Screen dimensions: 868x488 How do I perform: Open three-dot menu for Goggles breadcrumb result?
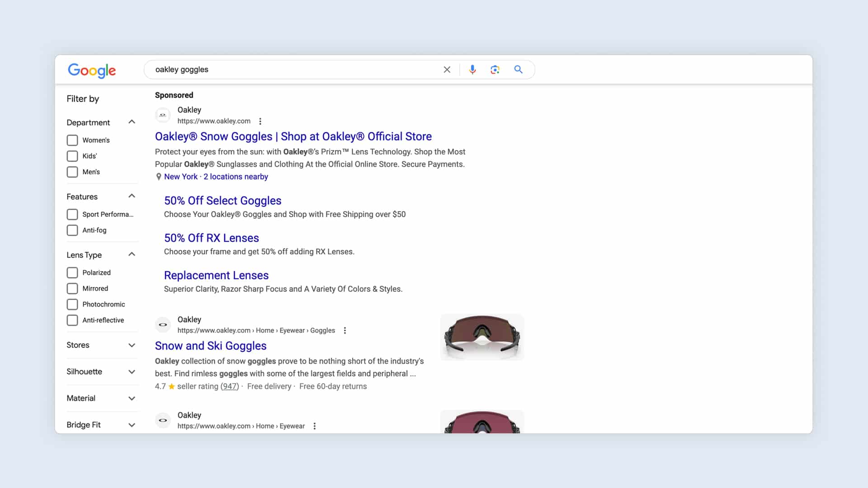tap(345, 330)
